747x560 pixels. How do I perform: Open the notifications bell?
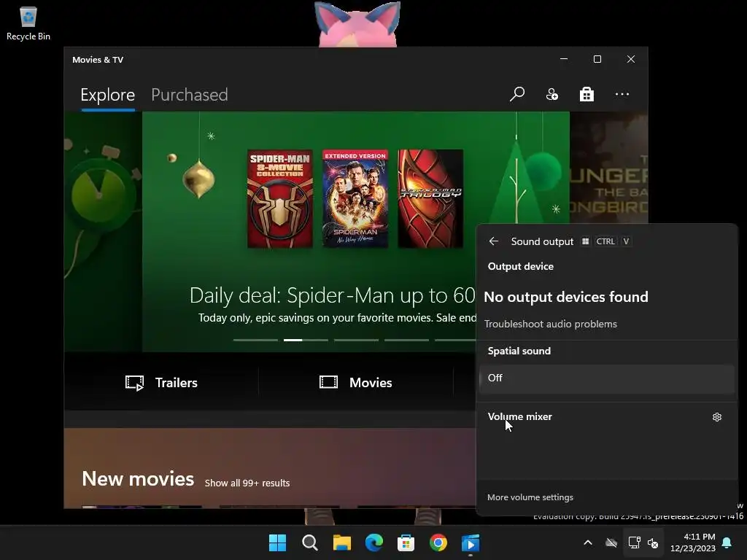(727, 542)
